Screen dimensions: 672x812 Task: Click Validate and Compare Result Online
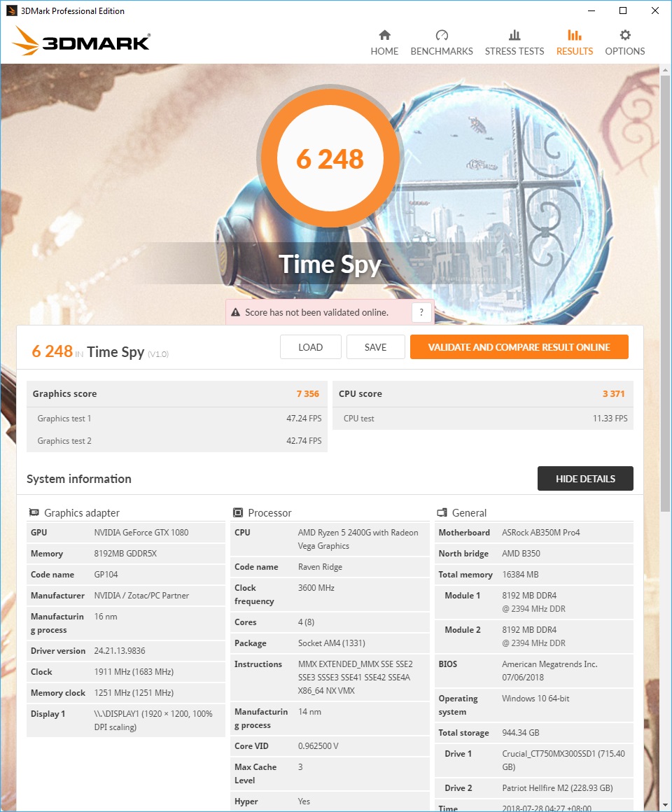[x=519, y=347]
